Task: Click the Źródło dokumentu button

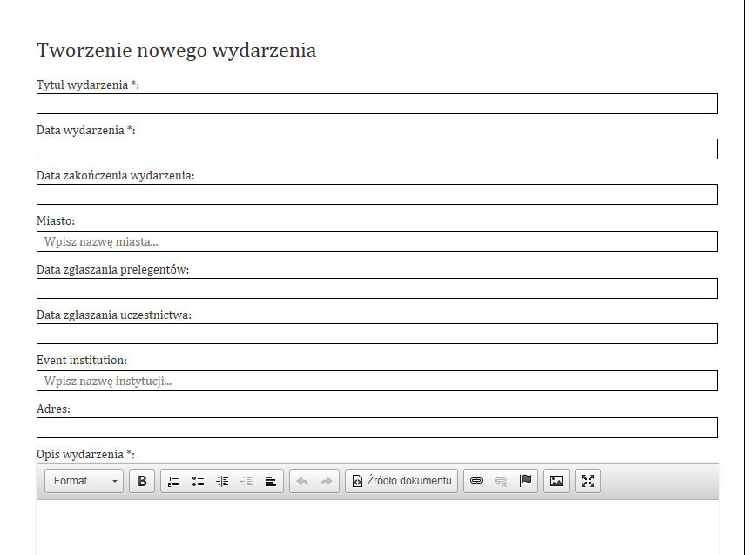Action: 402,481
